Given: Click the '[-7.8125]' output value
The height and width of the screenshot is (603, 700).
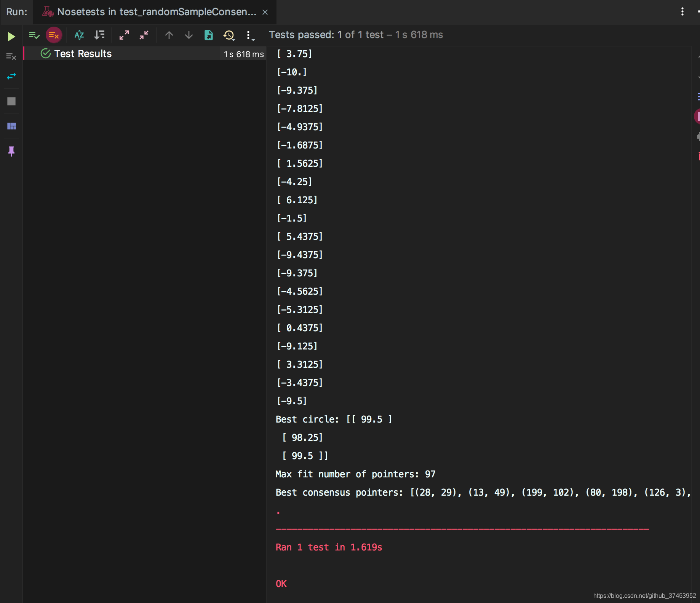Looking at the screenshot, I should point(300,109).
